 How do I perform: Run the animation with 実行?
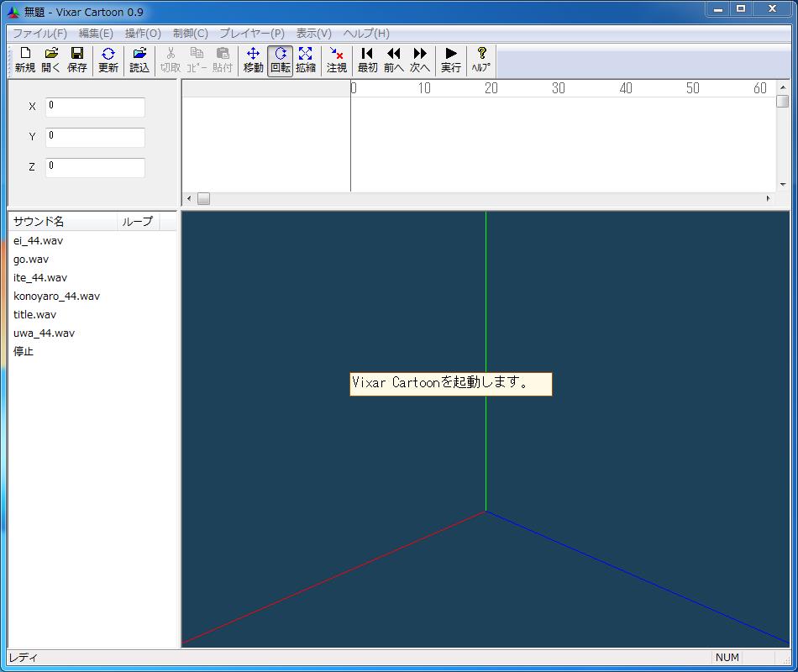[x=451, y=60]
